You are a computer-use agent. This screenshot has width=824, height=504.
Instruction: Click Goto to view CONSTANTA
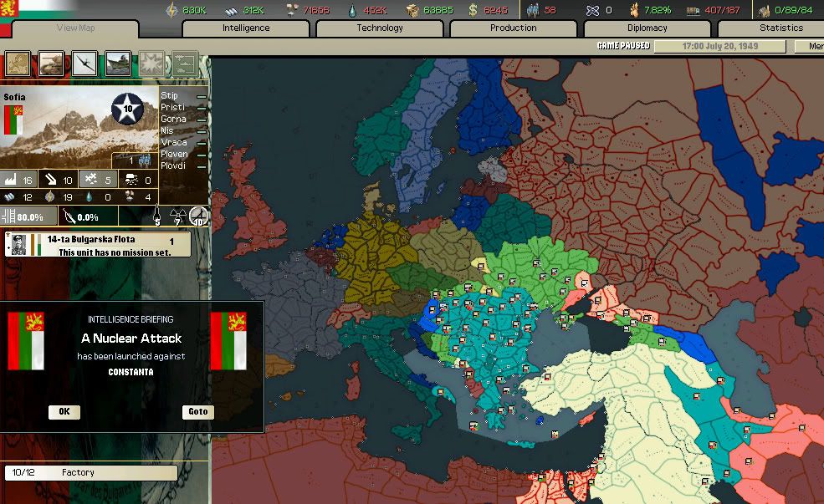point(197,411)
